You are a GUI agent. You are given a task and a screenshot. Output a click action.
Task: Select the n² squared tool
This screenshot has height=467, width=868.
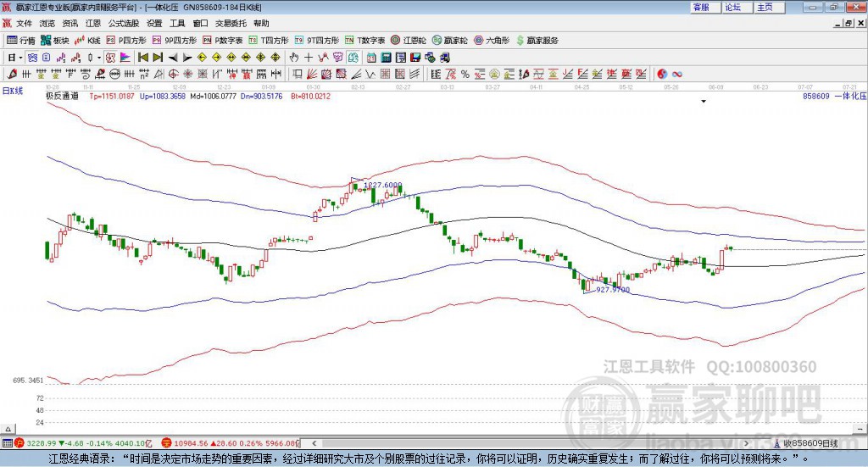pos(144,74)
